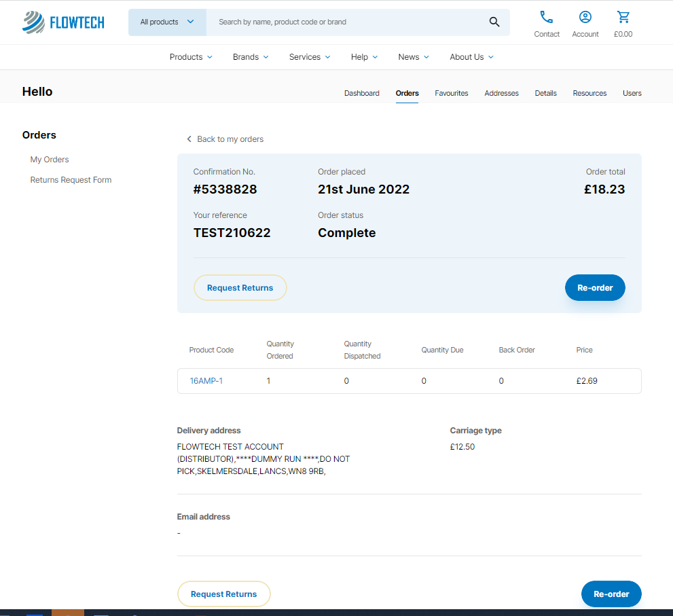Expand the Services menu
Screen dimensions: 673x616
(310, 57)
